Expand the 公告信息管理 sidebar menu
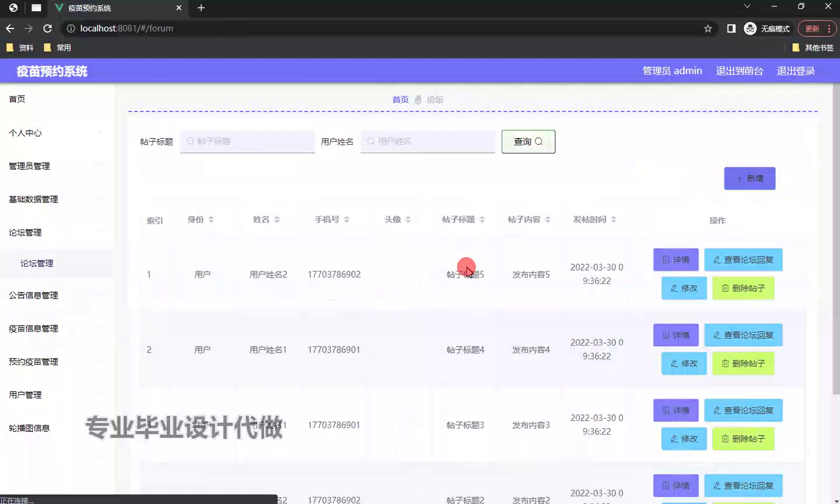The width and height of the screenshot is (840, 504). point(57,295)
